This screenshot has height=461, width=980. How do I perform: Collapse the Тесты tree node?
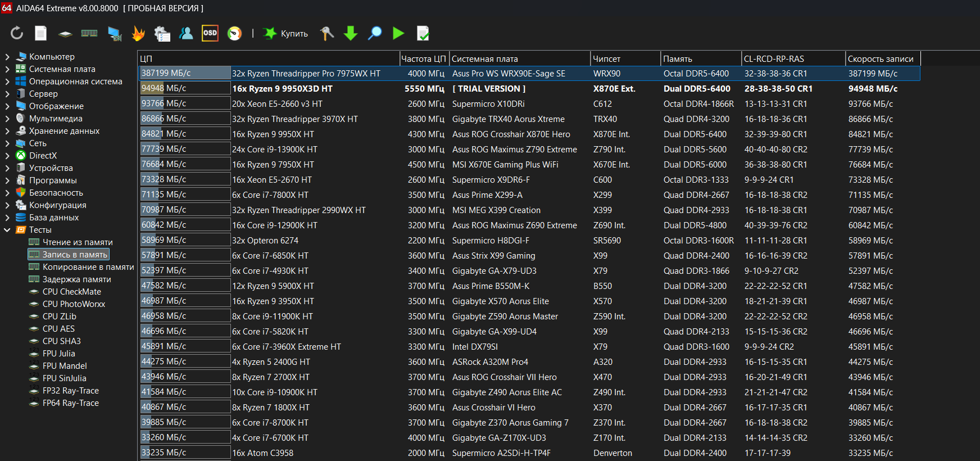coord(7,230)
